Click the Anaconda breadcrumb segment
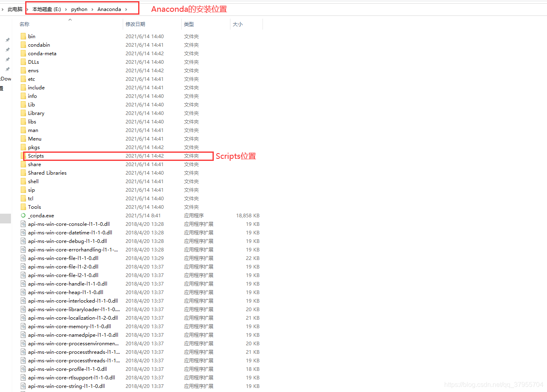Viewport: 547px width, 392px height. 109,9
